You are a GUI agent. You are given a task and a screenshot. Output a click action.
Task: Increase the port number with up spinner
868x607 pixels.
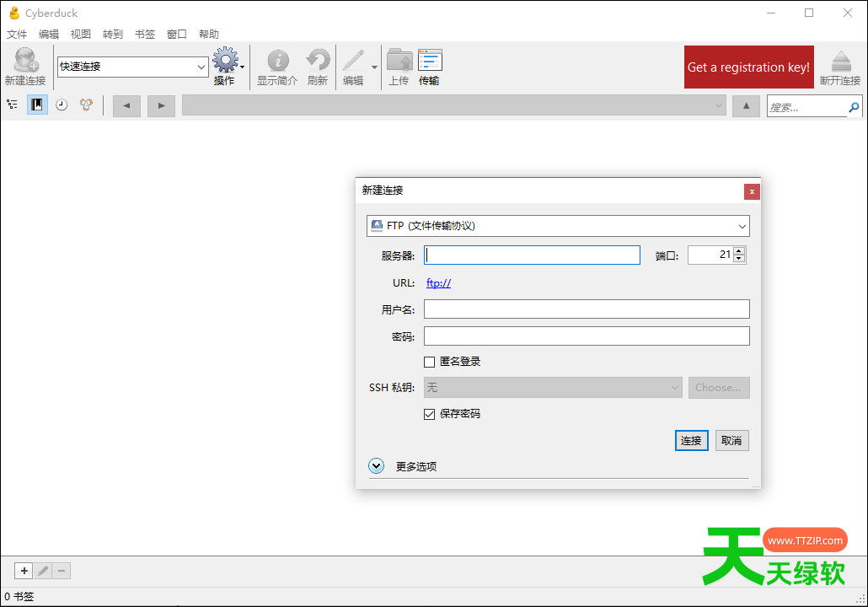click(739, 251)
